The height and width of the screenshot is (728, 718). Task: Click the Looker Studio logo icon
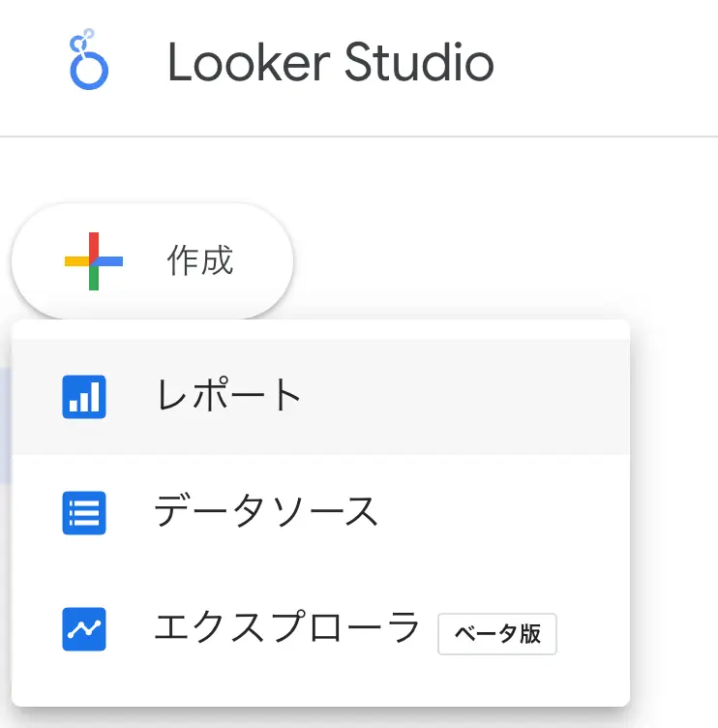[x=89, y=59]
